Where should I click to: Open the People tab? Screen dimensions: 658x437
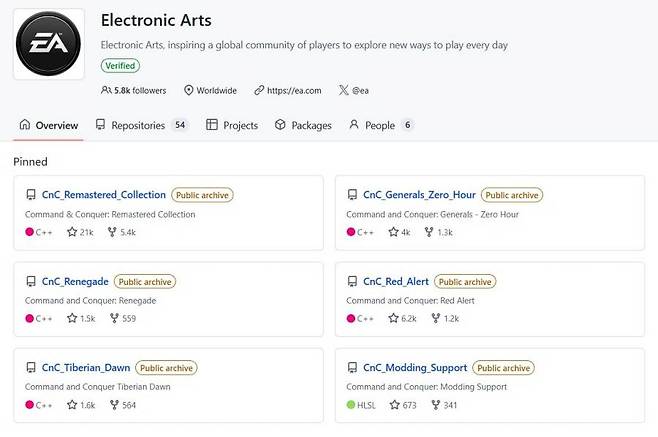pos(379,125)
